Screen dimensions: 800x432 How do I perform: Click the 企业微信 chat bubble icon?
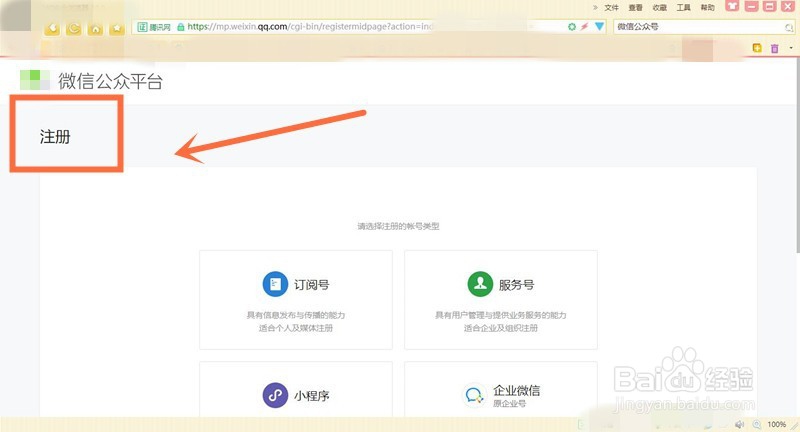tap(474, 395)
